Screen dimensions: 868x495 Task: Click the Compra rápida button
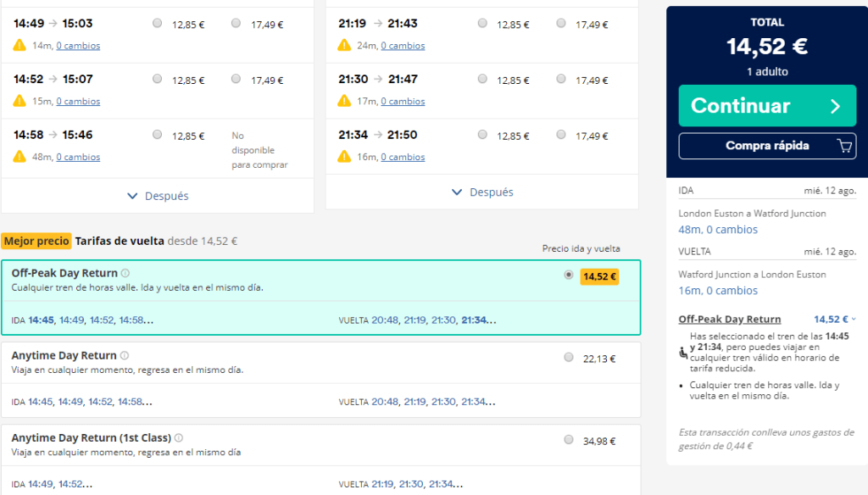point(766,146)
